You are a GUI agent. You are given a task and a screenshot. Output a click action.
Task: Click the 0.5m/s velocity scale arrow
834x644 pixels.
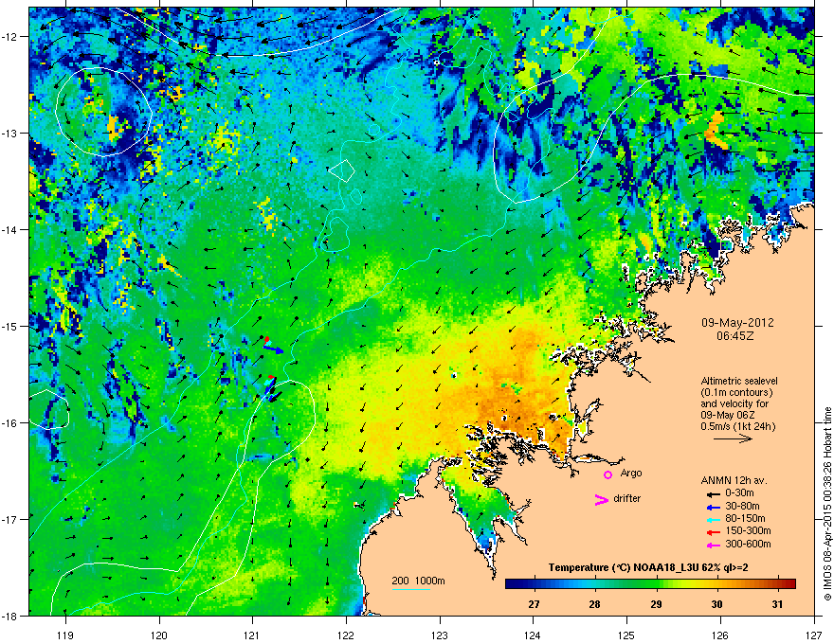(x=733, y=438)
